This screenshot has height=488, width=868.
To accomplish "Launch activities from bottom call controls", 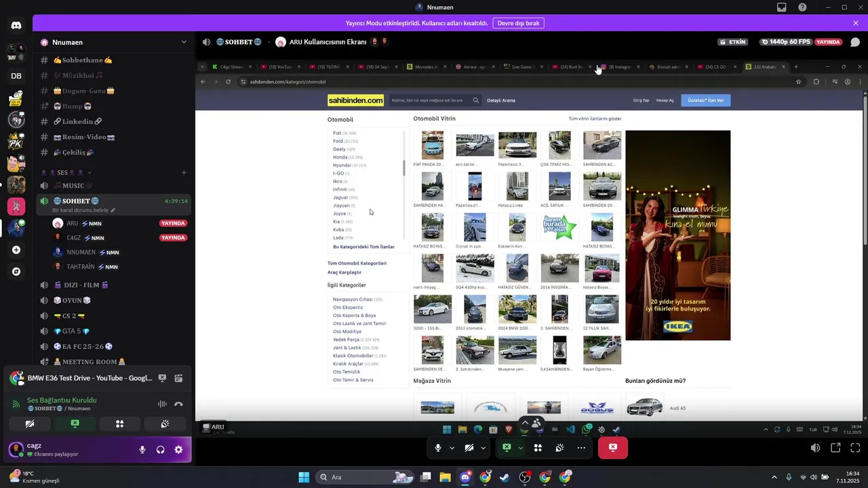I will [x=538, y=448].
